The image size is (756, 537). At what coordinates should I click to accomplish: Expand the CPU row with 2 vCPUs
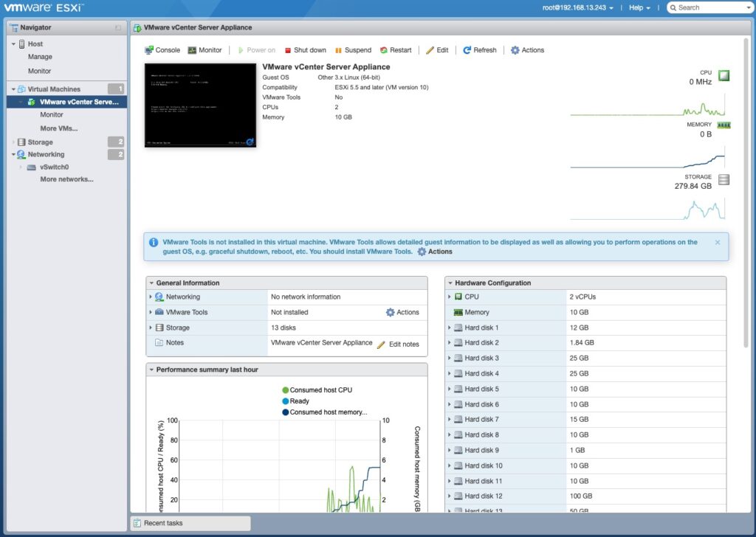tap(450, 297)
